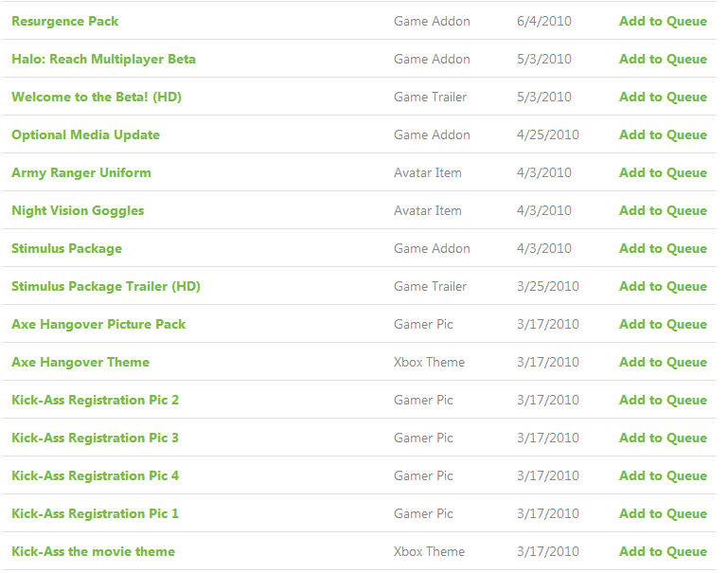728x573 pixels.
Task: Open Kick-Ass Registration Pic 2
Action: (x=96, y=400)
